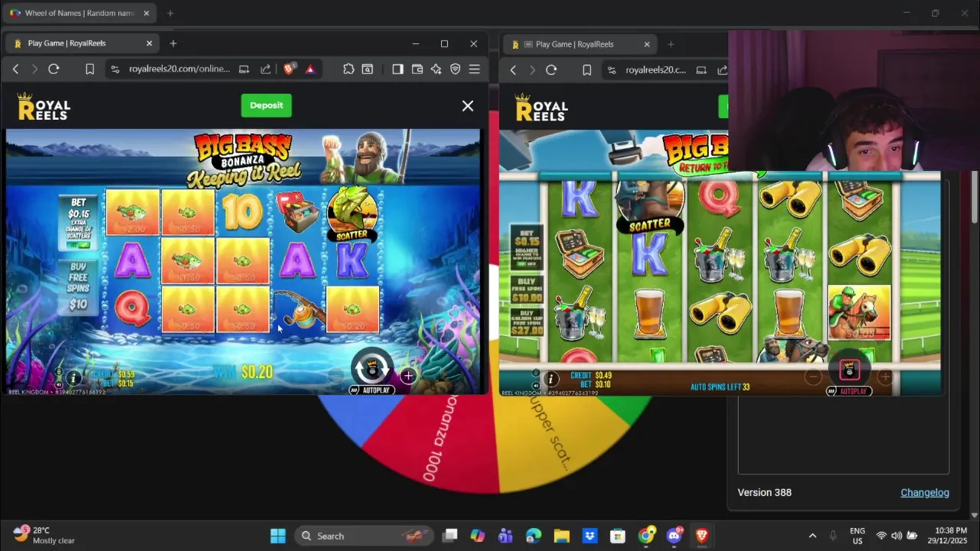Go back in the right browser window
Viewport: 980px width, 551px height.
(x=513, y=70)
